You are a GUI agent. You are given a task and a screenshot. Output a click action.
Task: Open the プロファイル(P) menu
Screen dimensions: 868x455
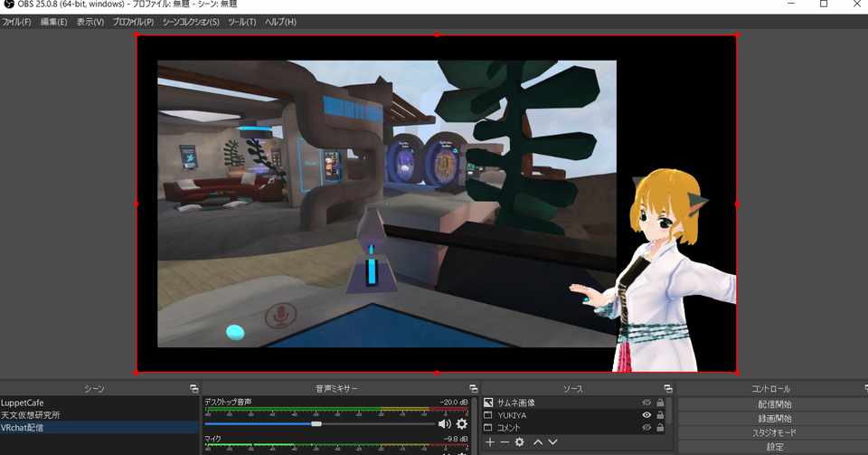[134, 22]
